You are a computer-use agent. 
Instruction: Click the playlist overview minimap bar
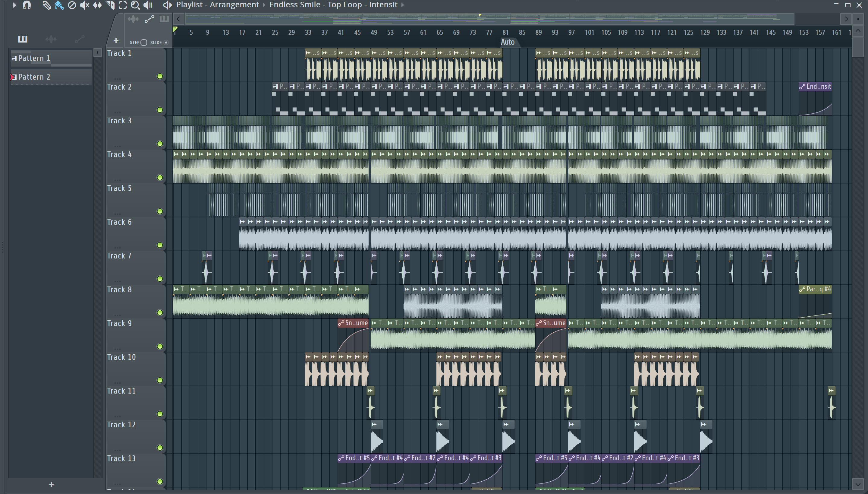[x=489, y=19]
